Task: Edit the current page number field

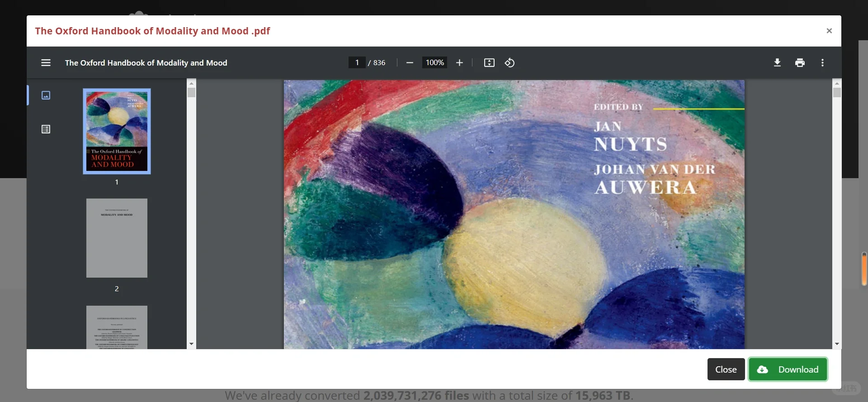Action: (x=357, y=62)
